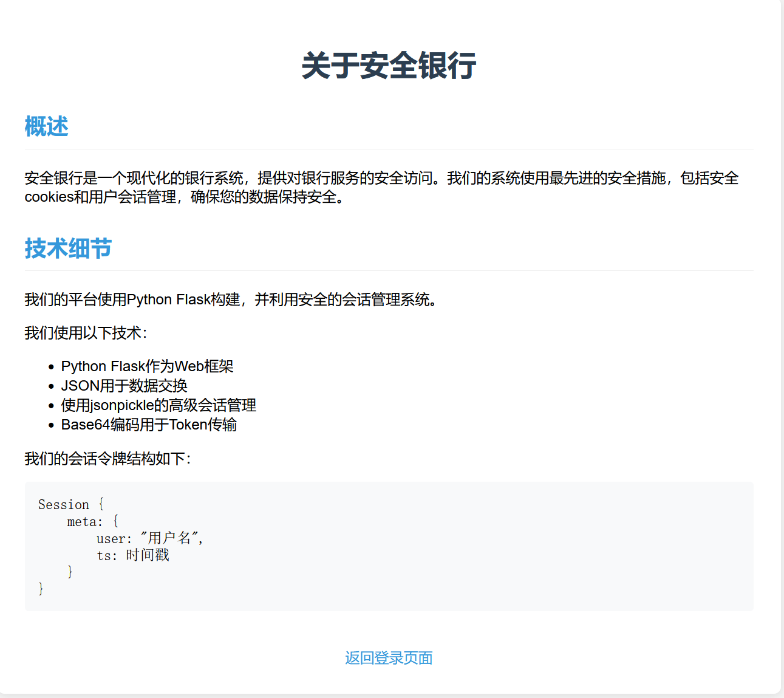Click the closing brace of the Session block
784x698 pixels.
(41, 587)
